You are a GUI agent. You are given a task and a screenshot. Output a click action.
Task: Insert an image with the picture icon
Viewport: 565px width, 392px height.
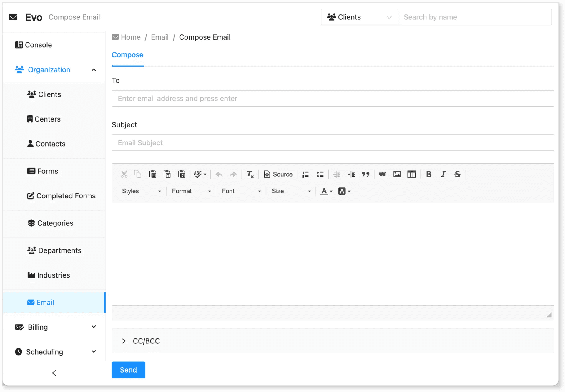397,174
